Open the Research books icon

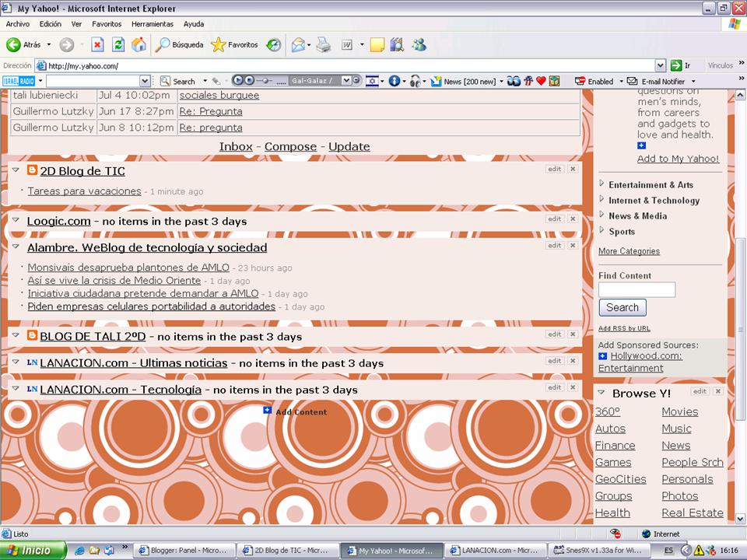[x=397, y=45]
